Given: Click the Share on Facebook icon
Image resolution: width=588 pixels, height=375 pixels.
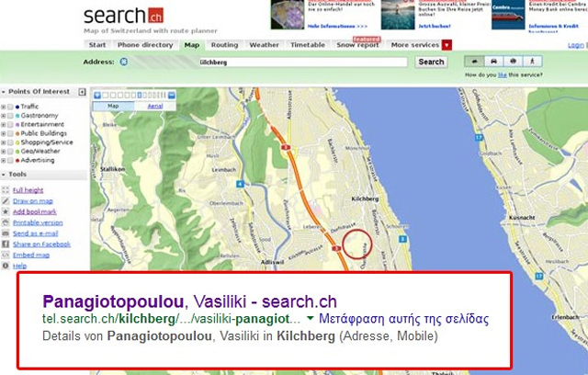Looking at the screenshot, I should (x=6, y=244).
